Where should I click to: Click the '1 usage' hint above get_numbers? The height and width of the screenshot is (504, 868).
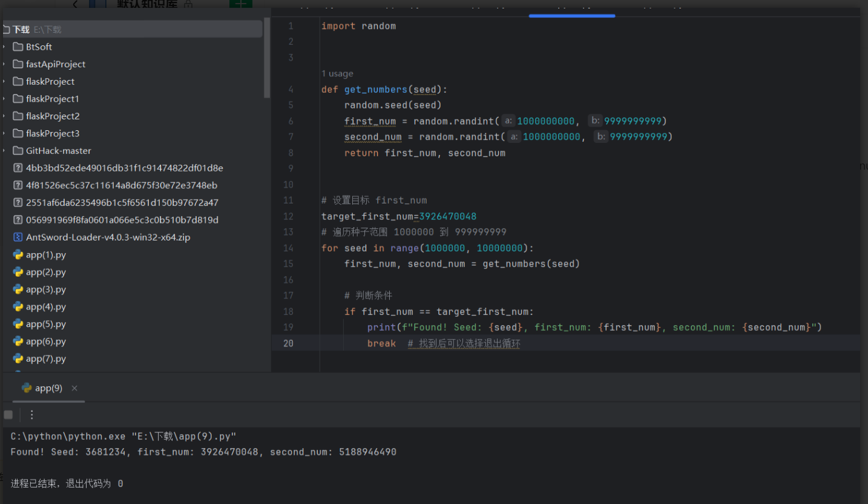(337, 74)
